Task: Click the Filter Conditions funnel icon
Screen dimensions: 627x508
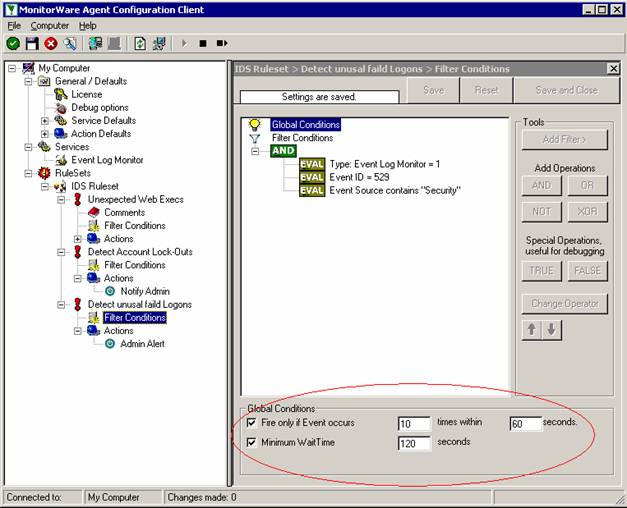Action: pyautogui.click(x=255, y=138)
